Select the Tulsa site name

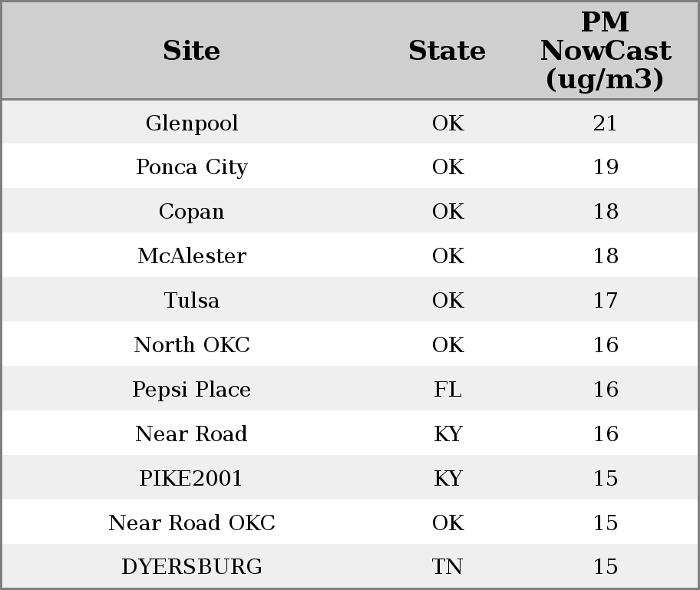[x=192, y=301]
